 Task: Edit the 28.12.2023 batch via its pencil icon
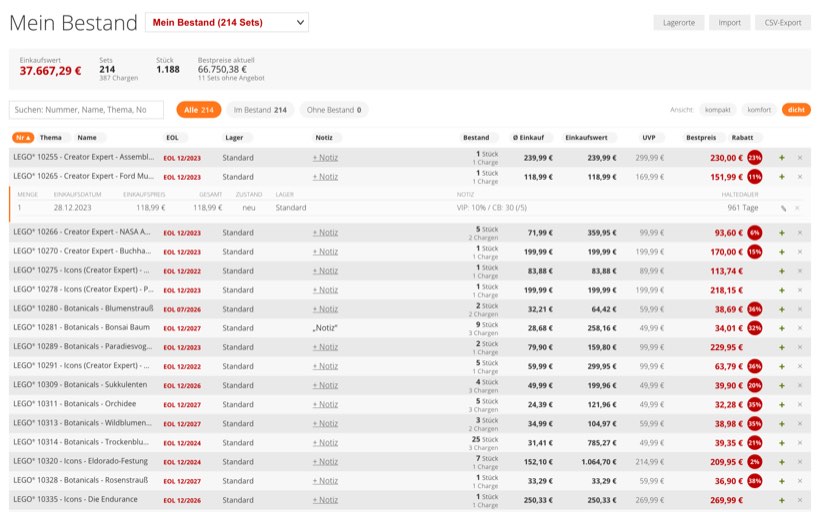click(x=783, y=208)
